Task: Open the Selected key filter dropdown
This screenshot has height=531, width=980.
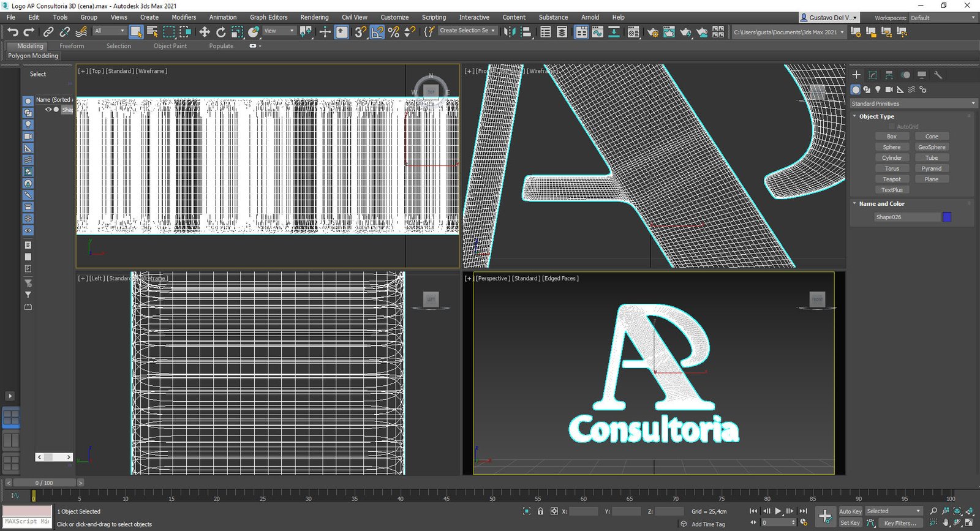Action: 894,511
